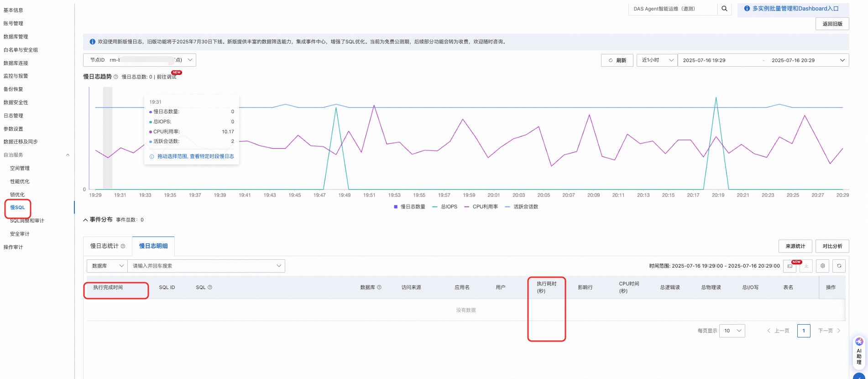Image resolution: width=868 pixels, height=379 pixels.
Task: Open 空间管理 in the sidebar
Action: click(x=20, y=168)
